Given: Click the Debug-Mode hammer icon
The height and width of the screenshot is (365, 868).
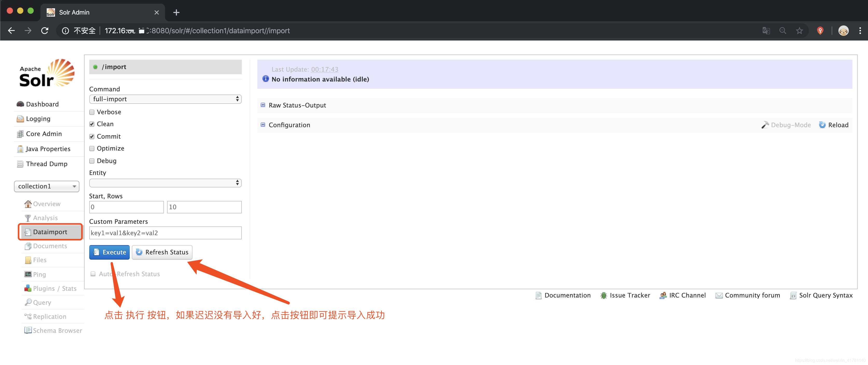Looking at the screenshot, I should coord(765,125).
